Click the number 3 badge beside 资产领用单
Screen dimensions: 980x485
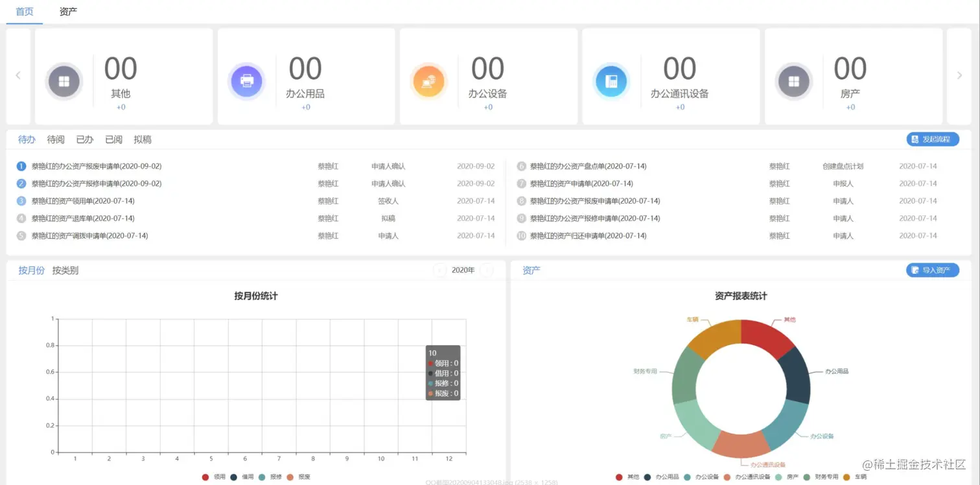click(x=21, y=201)
